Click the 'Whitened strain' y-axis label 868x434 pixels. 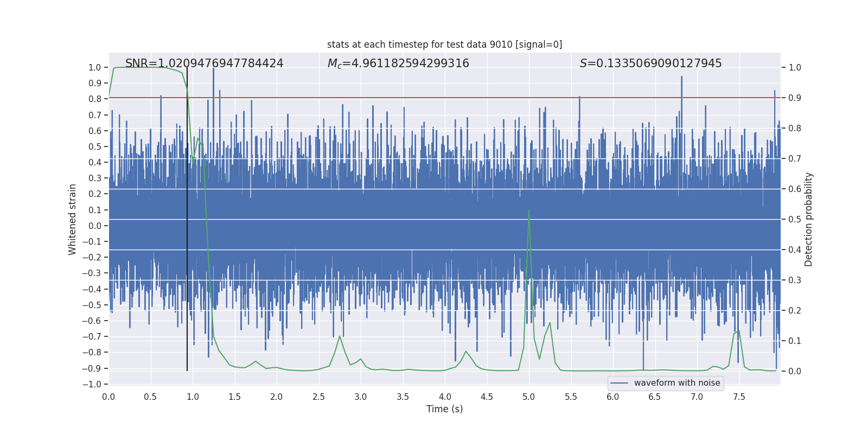point(73,219)
